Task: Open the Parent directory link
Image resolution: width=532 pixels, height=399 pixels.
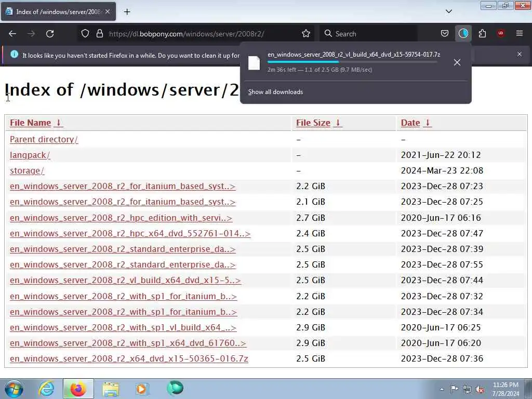Action: click(x=44, y=139)
